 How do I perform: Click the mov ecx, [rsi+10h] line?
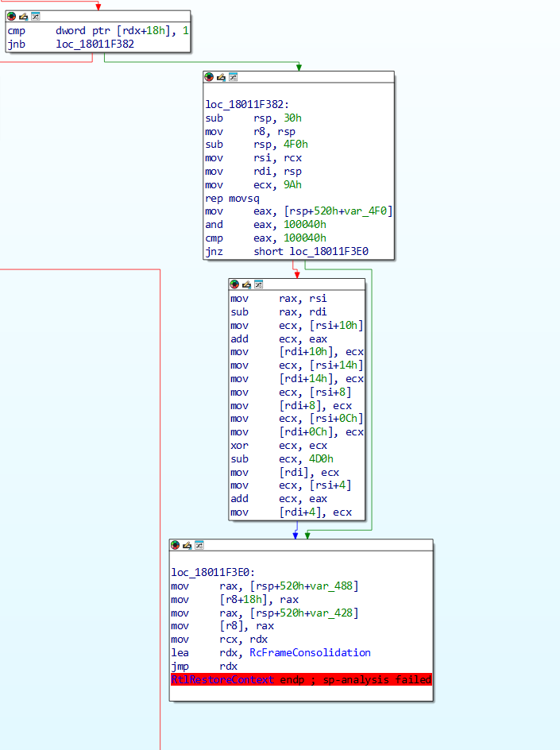point(296,326)
